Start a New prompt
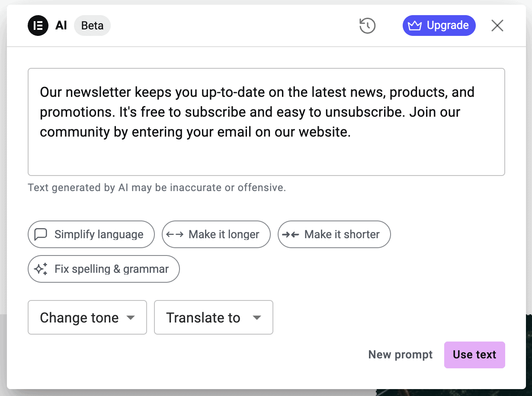 click(x=401, y=354)
